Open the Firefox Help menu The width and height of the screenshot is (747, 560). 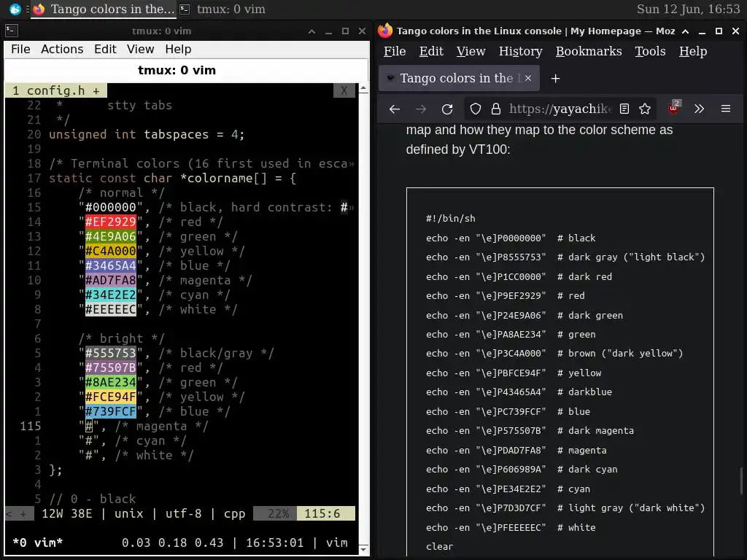(693, 52)
